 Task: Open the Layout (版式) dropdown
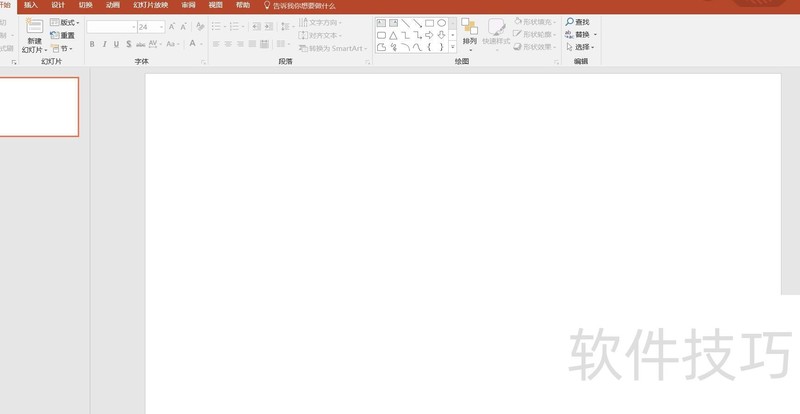click(64, 22)
